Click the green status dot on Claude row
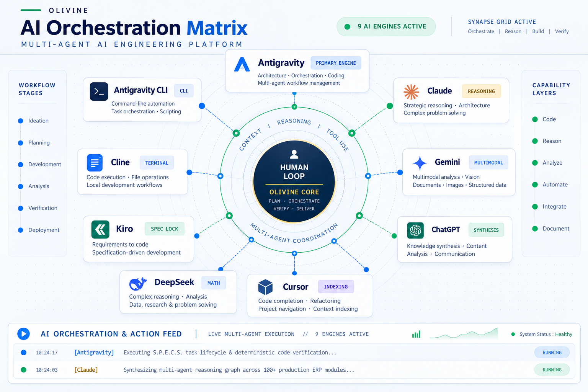This screenshot has height=392, width=588. (x=23, y=370)
